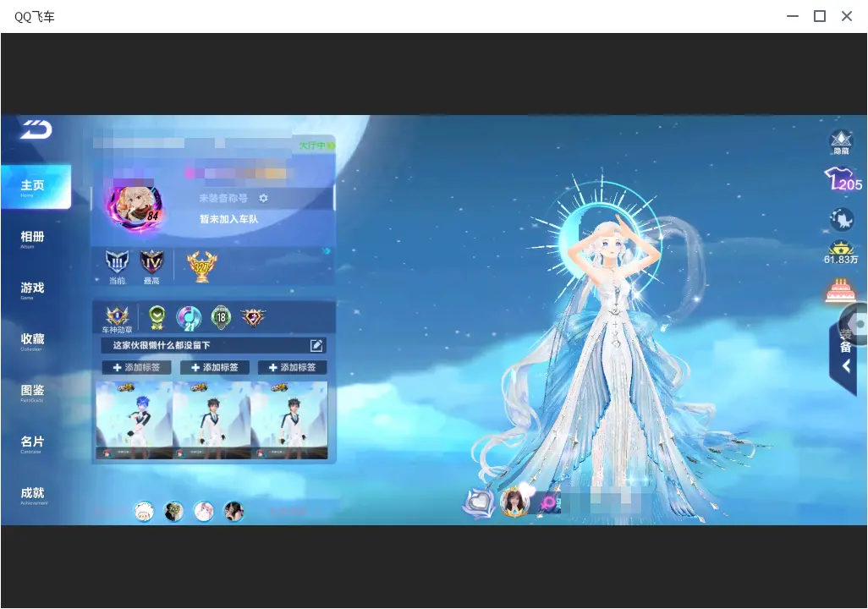
Task: Open the 图鉴 field guide tab
Action: (32, 392)
